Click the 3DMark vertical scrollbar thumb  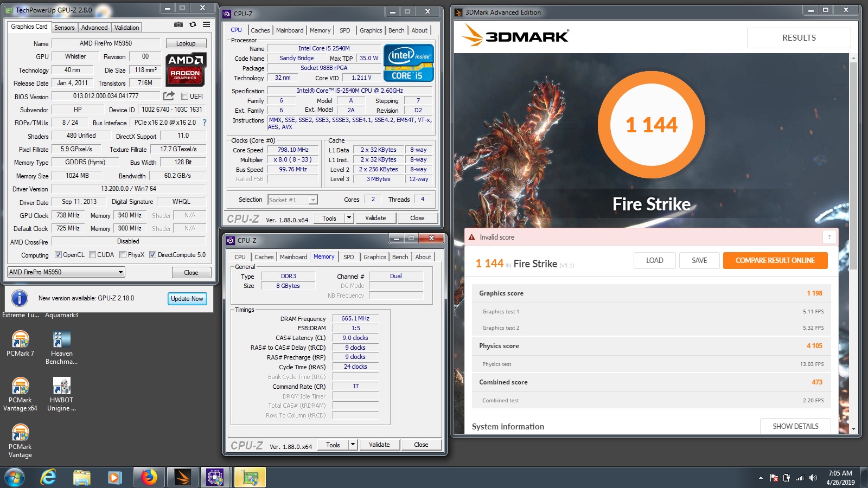click(x=853, y=165)
